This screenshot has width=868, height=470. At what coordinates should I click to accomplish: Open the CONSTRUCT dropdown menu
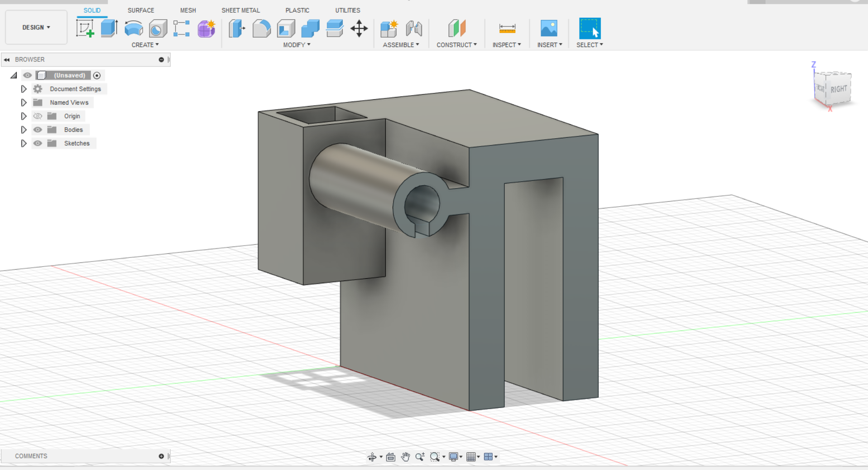[x=456, y=45]
